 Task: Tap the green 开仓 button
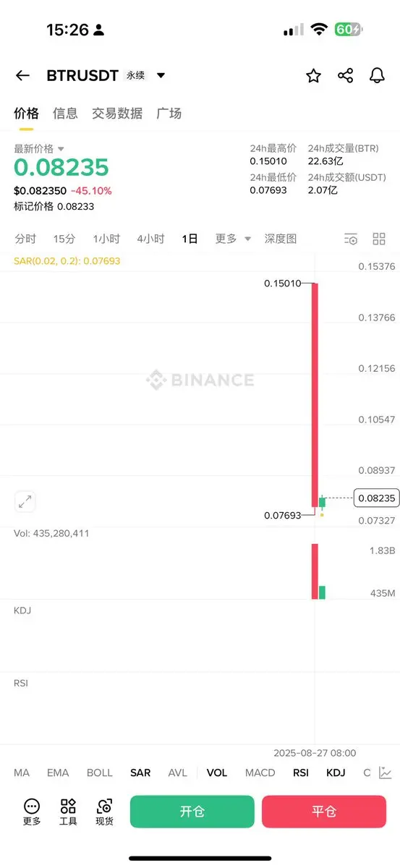[x=192, y=812]
